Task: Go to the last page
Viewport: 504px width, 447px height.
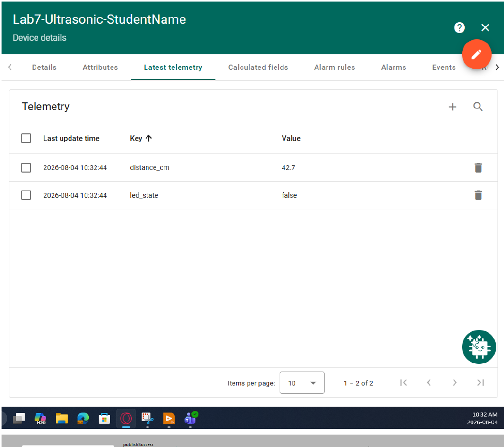Action: [x=480, y=383]
